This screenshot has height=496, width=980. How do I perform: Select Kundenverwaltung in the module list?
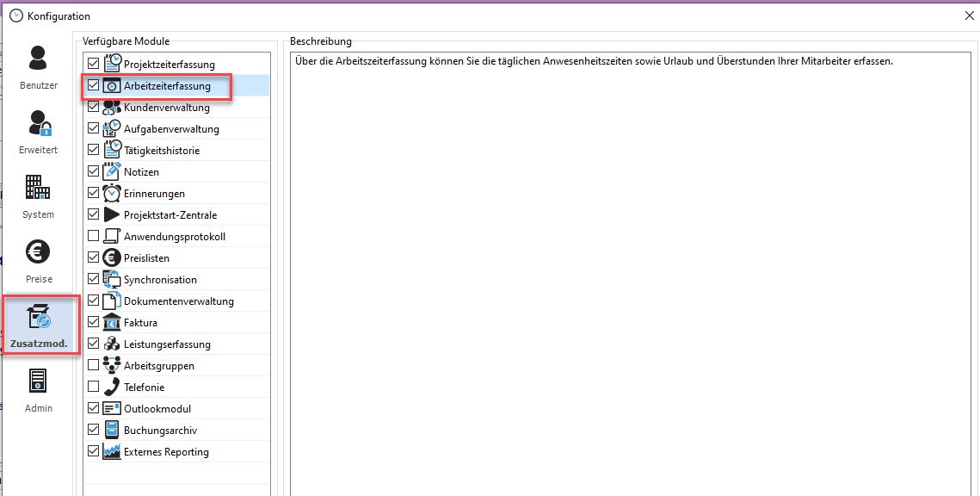166,108
